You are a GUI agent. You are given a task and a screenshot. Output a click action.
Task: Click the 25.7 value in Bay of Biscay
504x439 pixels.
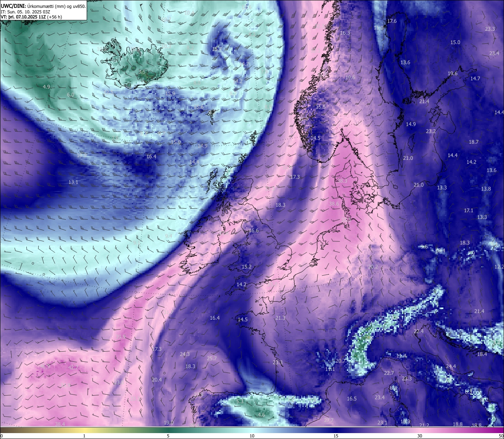click(x=212, y=359)
